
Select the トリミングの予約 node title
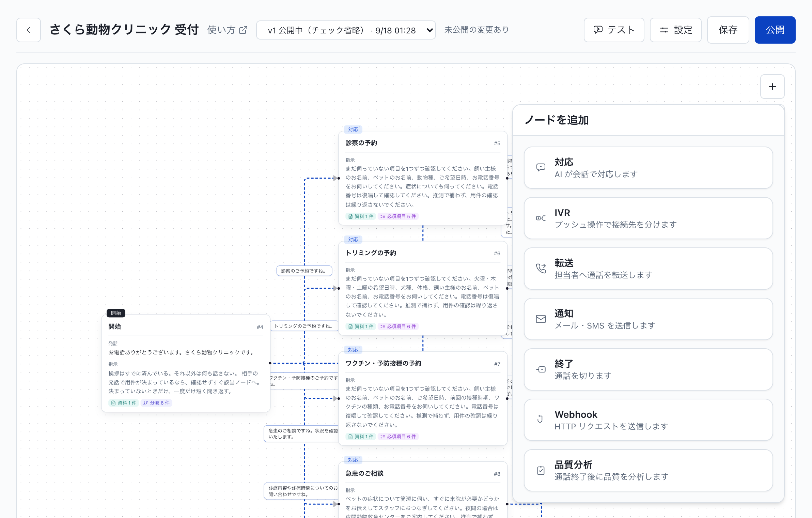371,253
